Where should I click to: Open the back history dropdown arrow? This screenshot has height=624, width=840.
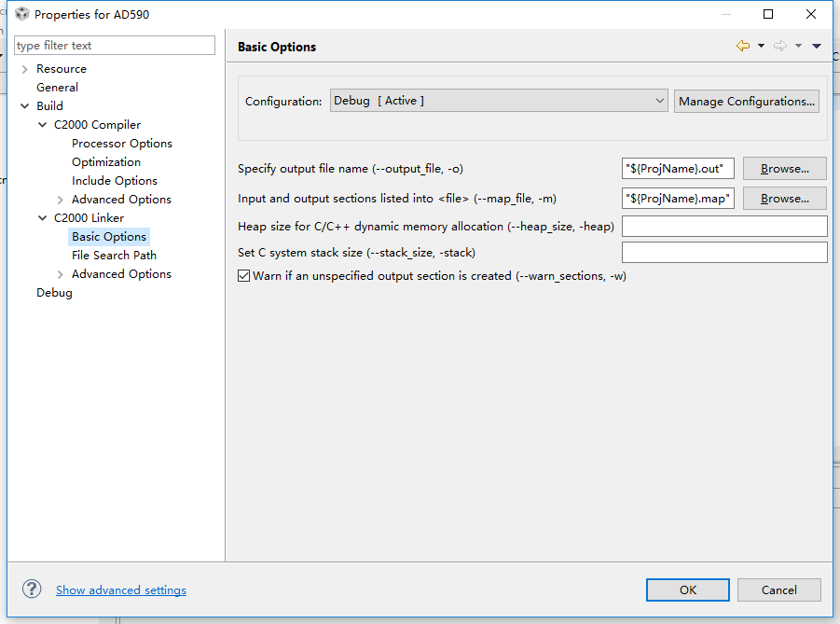click(761, 46)
